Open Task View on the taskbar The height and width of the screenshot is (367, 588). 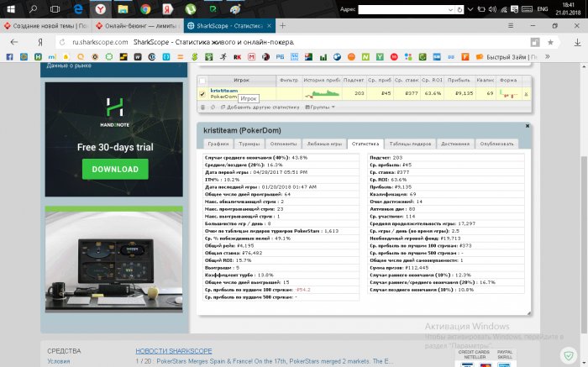(55, 9)
